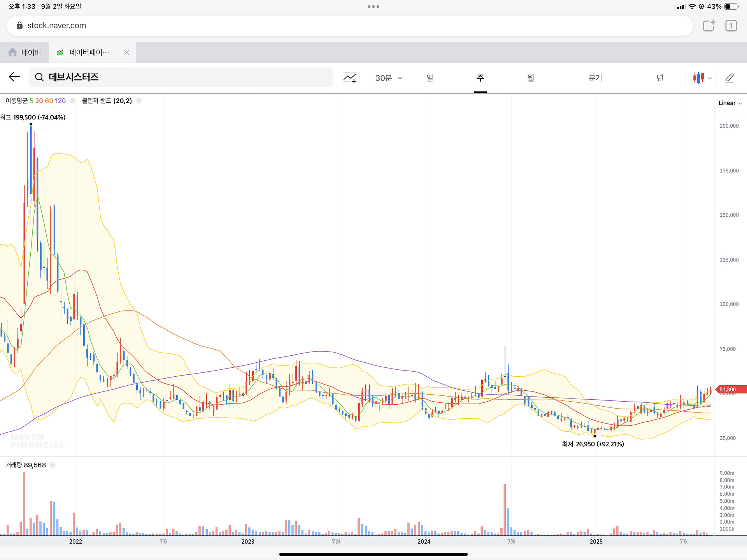747x560 pixels.
Task: Go to Naver home tab icon
Action: click(x=13, y=52)
